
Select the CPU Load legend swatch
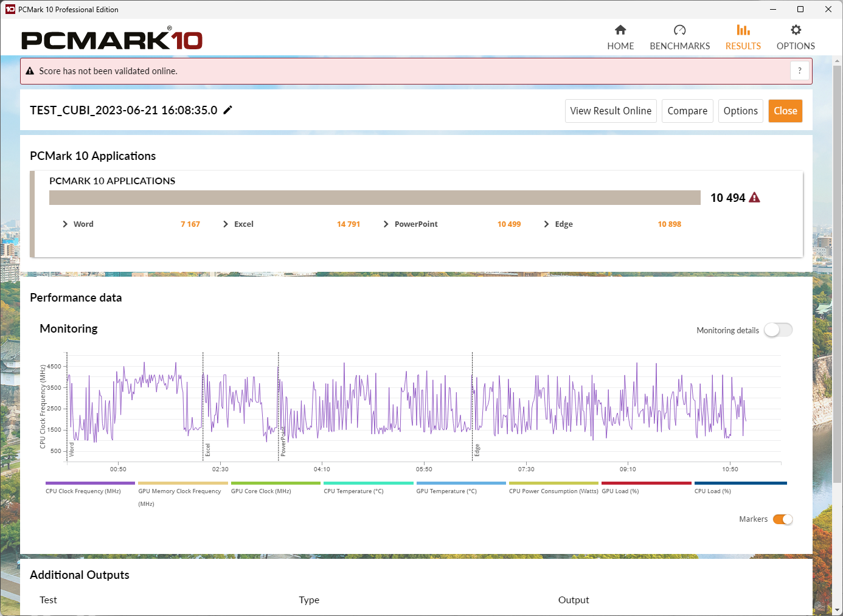point(741,483)
